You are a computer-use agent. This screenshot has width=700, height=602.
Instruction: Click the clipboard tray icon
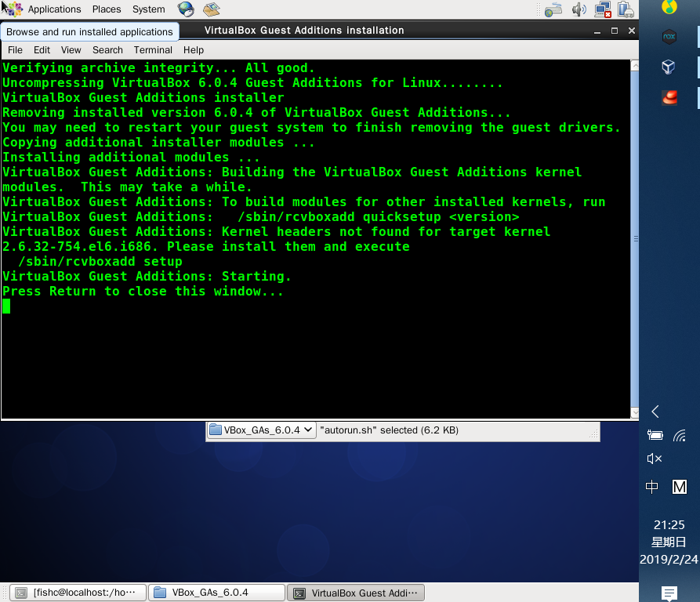[626, 9]
